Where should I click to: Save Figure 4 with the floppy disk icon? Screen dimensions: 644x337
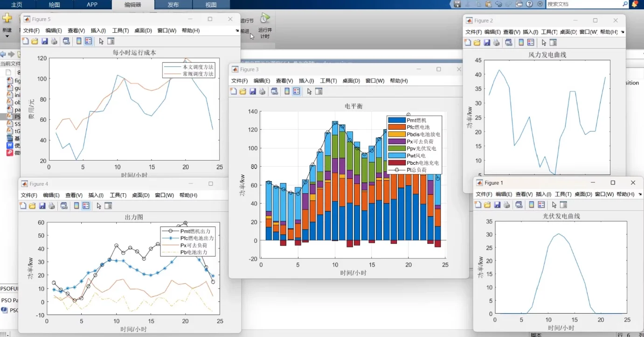tap(42, 206)
